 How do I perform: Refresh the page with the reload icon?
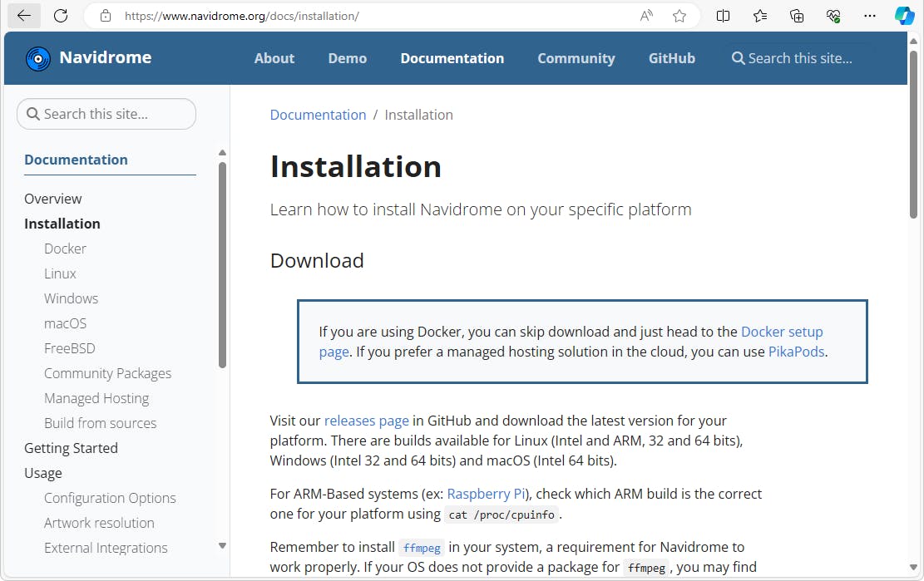tap(61, 16)
